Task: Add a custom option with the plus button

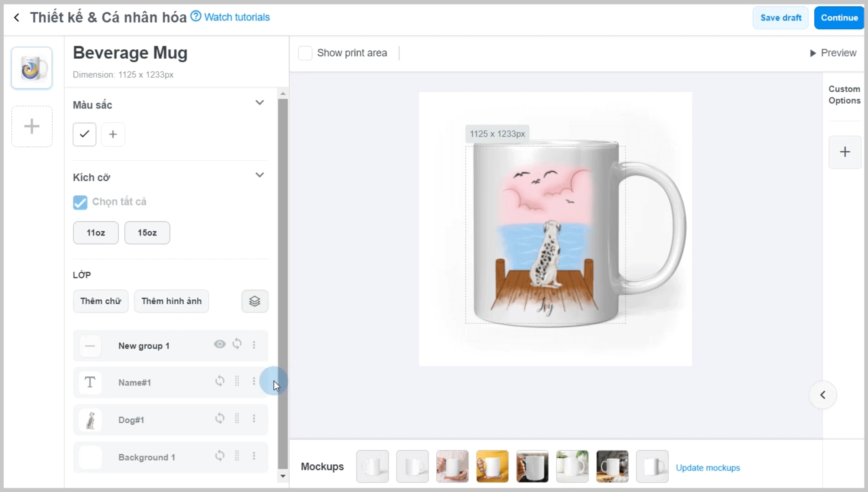Action: coord(845,152)
